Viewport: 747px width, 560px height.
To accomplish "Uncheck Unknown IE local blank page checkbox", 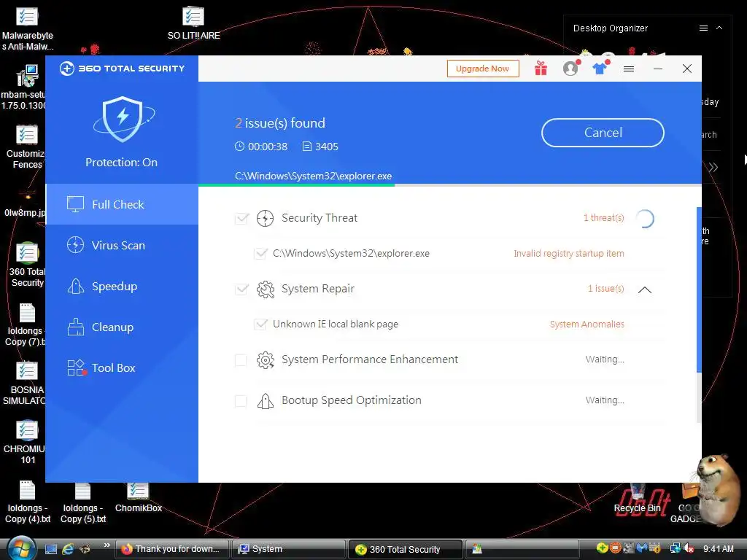I will (260, 324).
